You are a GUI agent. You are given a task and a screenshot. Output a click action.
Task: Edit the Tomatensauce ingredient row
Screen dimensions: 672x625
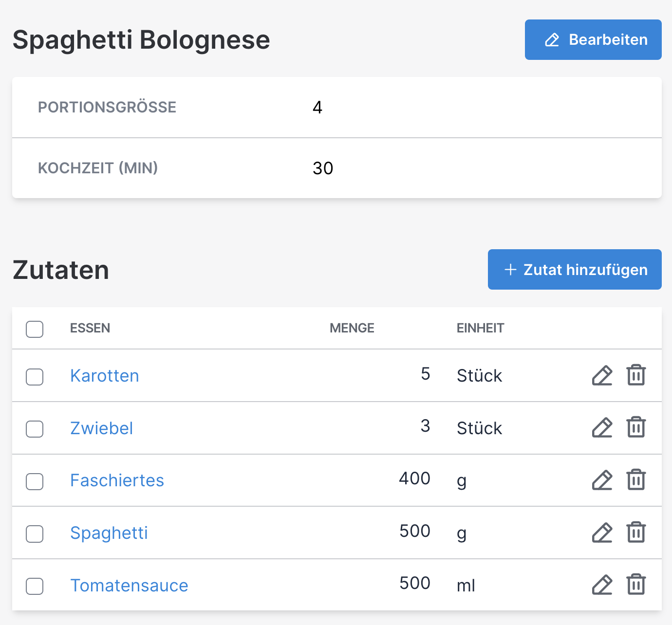click(602, 585)
